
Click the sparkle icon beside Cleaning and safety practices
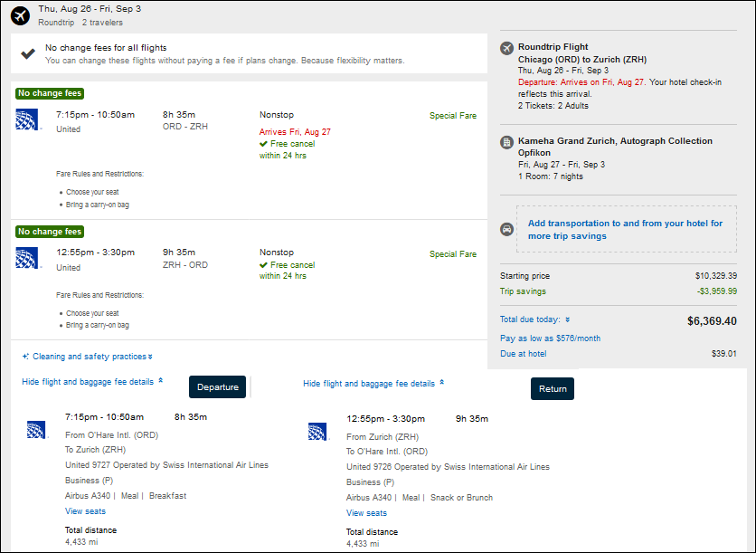[x=25, y=357]
